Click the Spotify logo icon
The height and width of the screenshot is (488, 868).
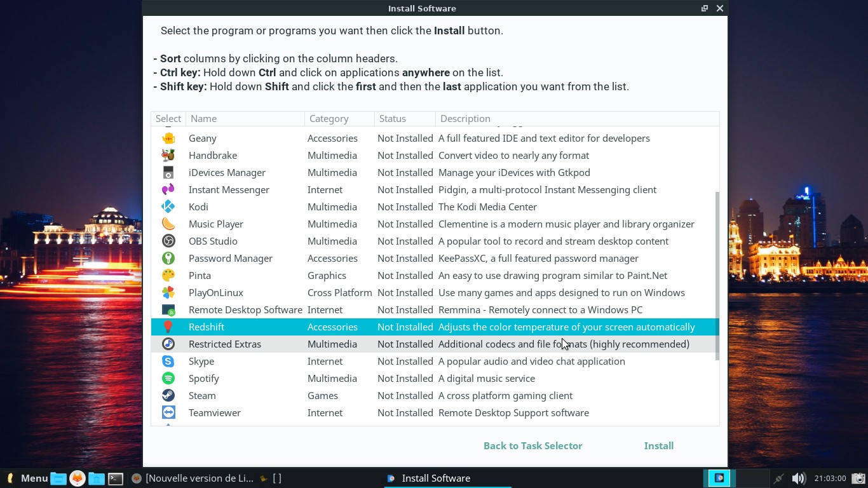pos(168,379)
